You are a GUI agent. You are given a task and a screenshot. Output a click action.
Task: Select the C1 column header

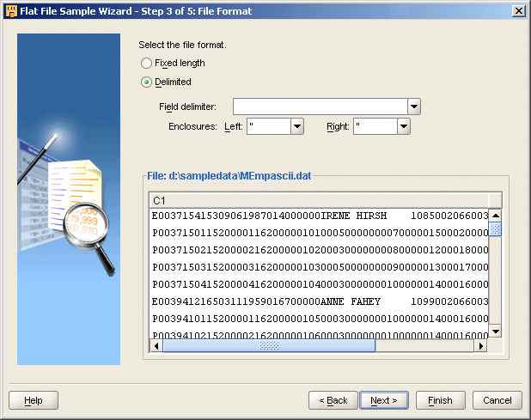click(x=319, y=201)
